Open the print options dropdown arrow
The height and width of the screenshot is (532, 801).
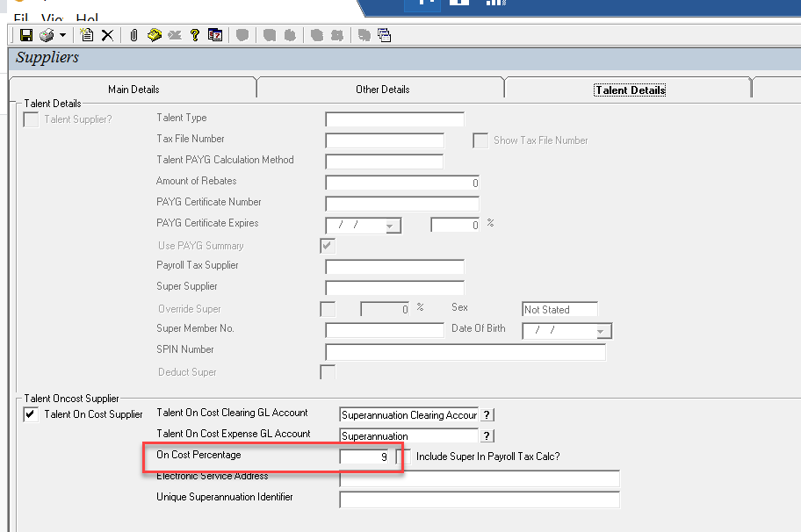coord(63,35)
